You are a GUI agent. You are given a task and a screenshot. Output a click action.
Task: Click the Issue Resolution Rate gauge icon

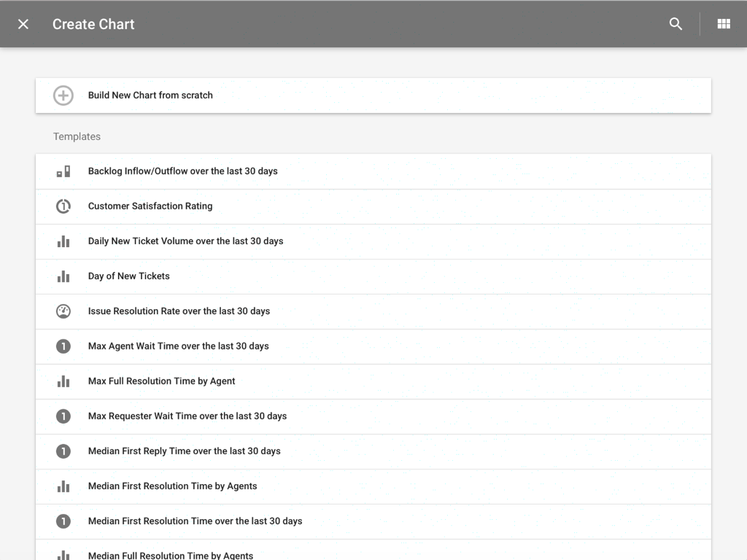point(63,311)
